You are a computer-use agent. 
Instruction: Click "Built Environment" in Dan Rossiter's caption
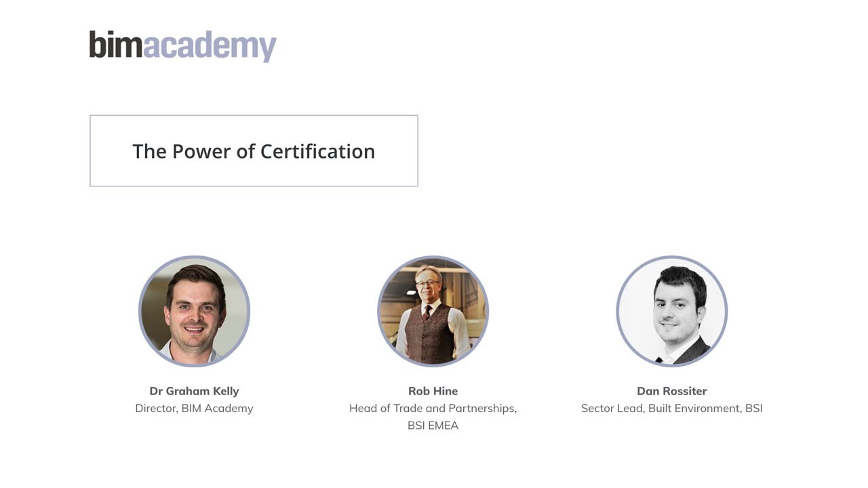click(694, 408)
